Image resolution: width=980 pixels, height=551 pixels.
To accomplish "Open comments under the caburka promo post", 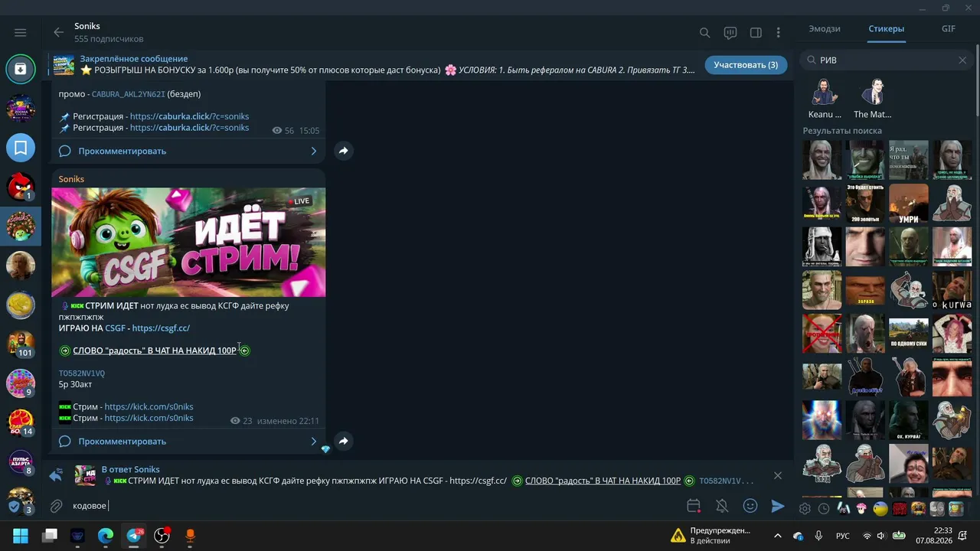I will (188, 151).
